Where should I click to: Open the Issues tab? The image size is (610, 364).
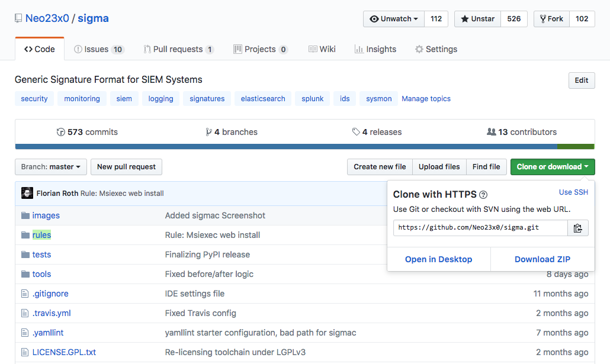[x=98, y=49]
